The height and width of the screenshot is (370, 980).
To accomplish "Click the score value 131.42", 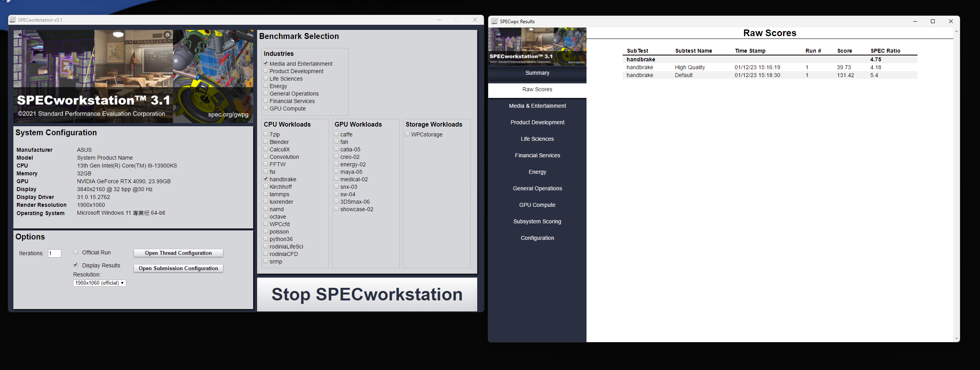I will pyautogui.click(x=845, y=75).
